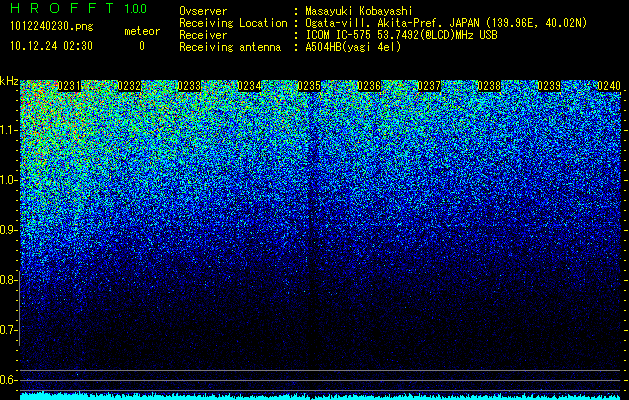Click the meteor count label
This screenshot has width=629, height=400.
(142, 31)
